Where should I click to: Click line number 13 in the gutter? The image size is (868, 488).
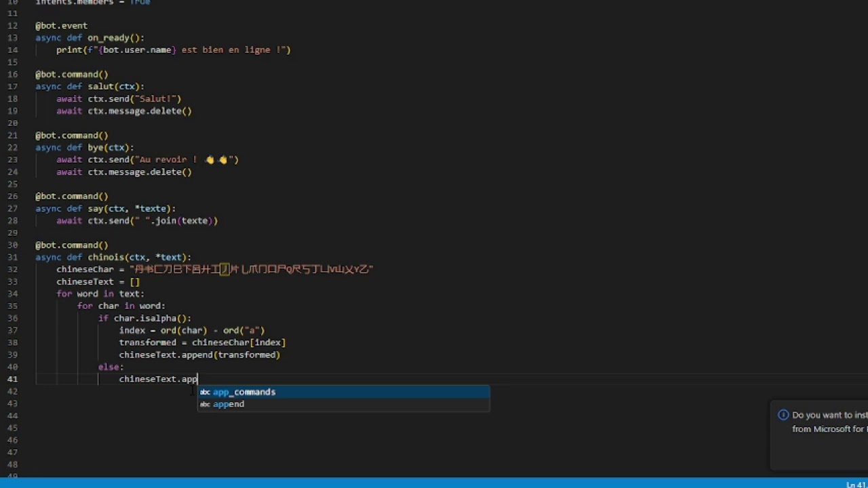click(12, 37)
